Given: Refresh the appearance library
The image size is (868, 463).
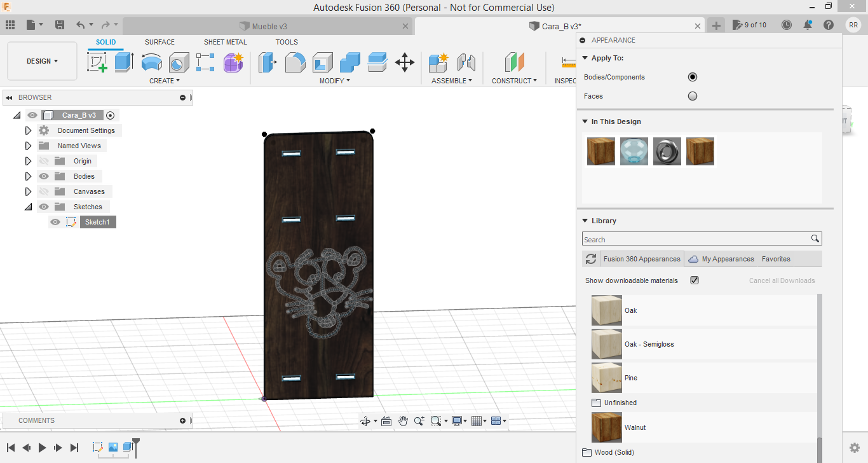Looking at the screenshot, I should click(591, 259).
